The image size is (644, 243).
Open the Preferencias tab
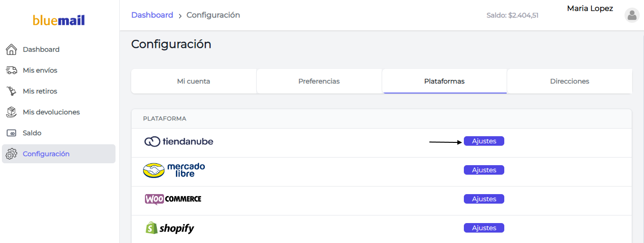(x=319, y=81)
